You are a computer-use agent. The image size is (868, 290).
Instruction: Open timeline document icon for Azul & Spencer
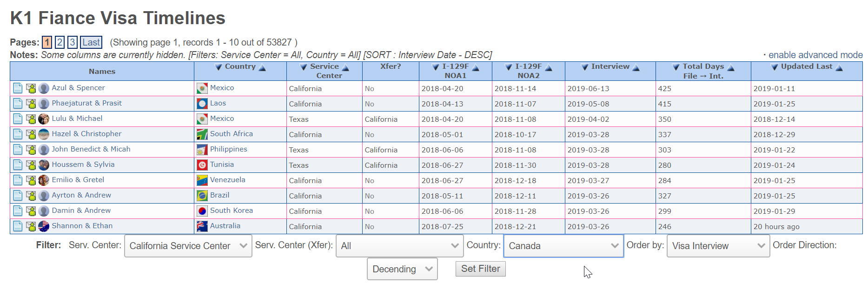tap(18, 88)
